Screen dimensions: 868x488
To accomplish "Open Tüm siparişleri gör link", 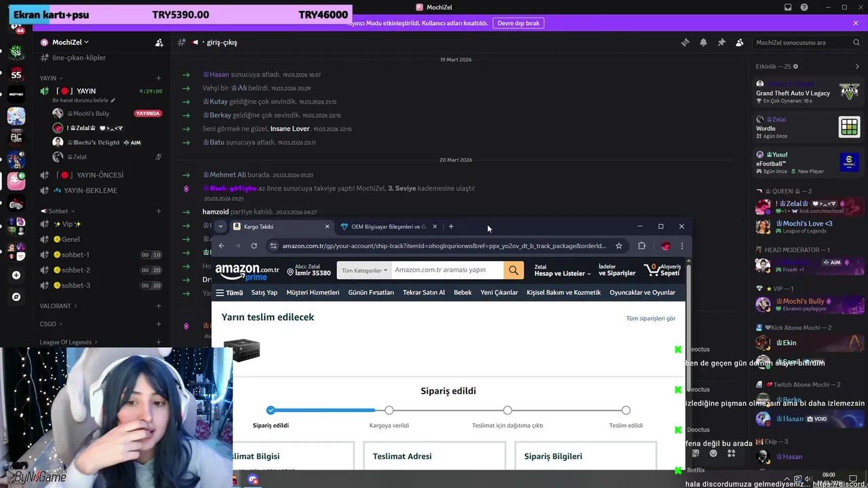I will pyautogui.click(x=650, y=318).
